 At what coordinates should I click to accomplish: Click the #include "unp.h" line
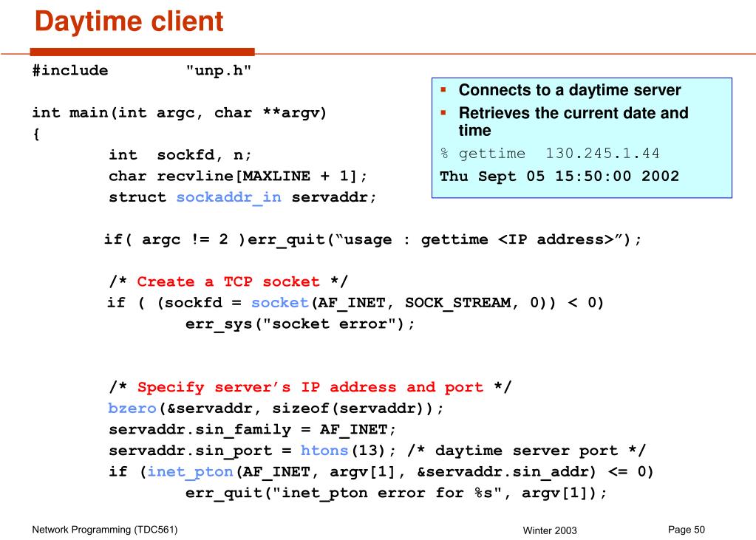click(x=142, y=70)
